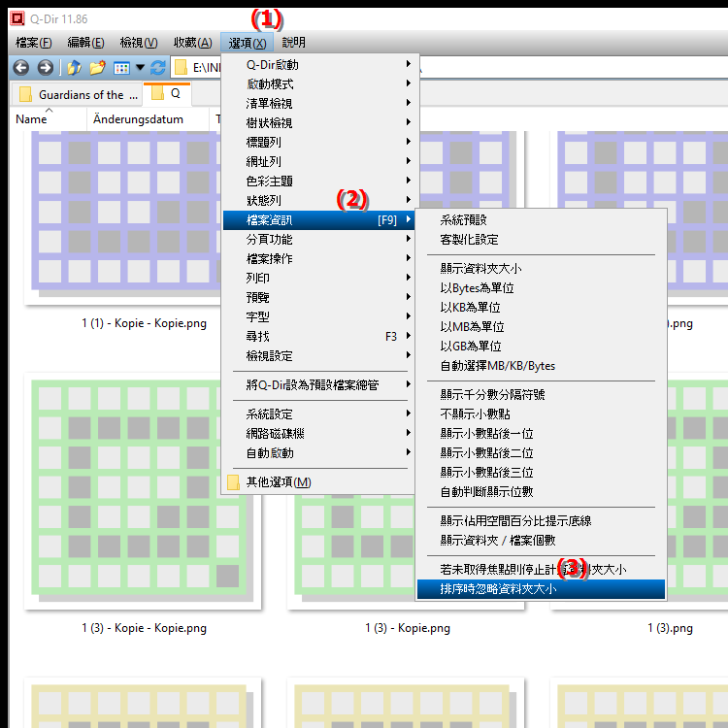Expand 標題列 submenu
Viewport: 728px width, 728px height.
tap(320, 142)
